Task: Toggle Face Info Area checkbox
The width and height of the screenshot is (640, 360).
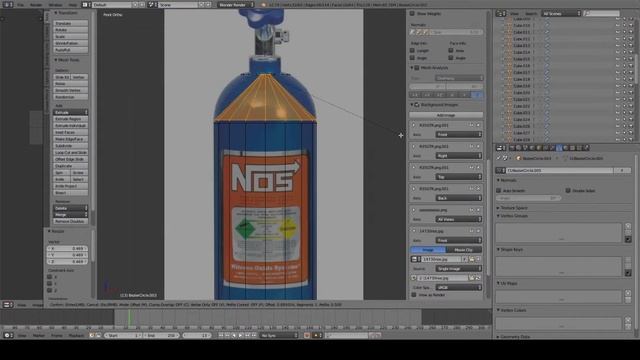Action: (x=451, y=51)
